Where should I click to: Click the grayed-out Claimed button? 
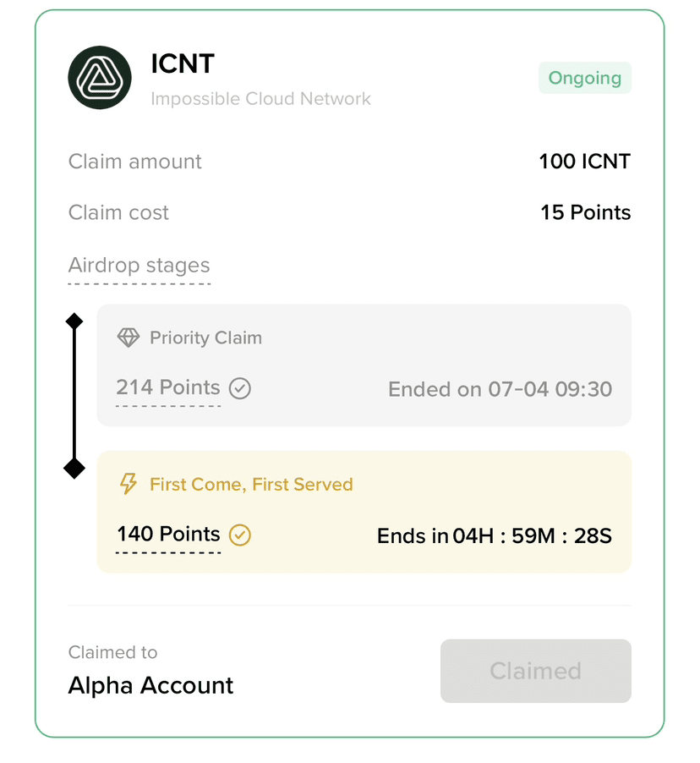point(536,671)
